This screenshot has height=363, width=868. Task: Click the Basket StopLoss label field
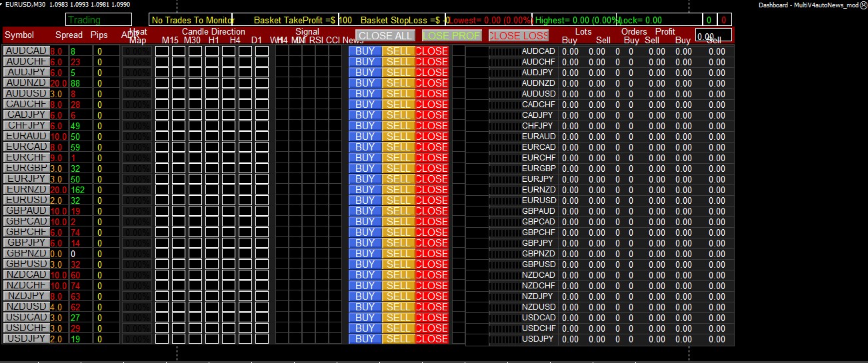[401, 20]
